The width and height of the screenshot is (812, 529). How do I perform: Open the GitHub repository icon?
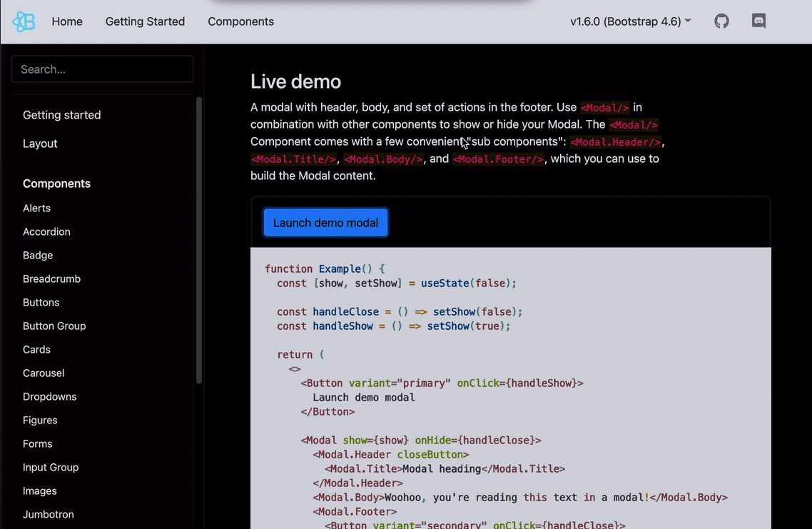point(721,21)
